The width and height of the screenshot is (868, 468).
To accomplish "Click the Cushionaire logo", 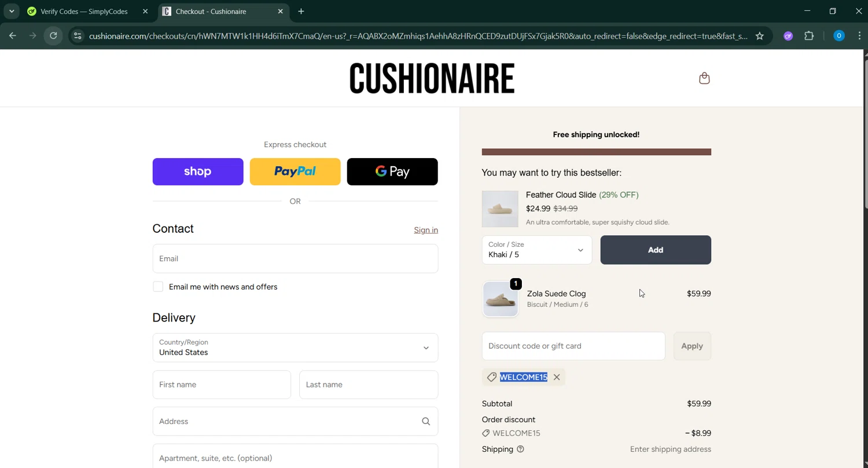I will (432, 78).
